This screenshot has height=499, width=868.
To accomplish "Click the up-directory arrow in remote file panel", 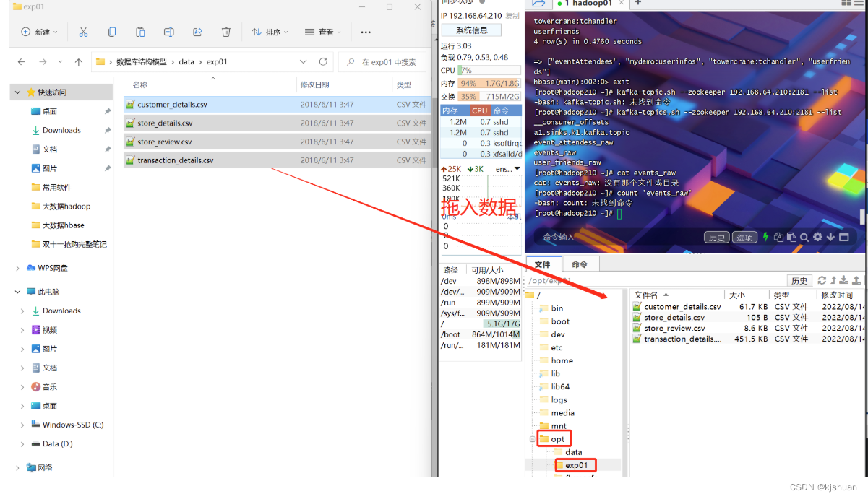I will [833, 280].
